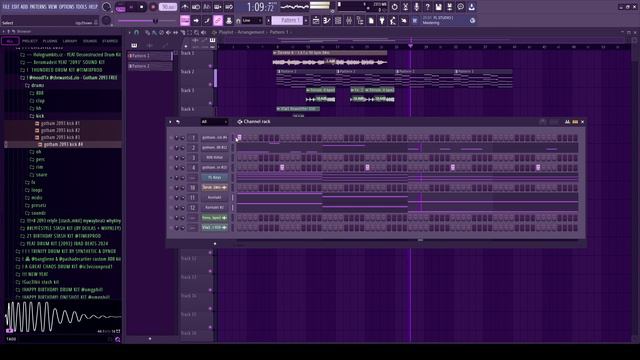Open help with the question mark icon
This screenshot has width=640, height=360.
pyautogui.click(x=427, y=7)
